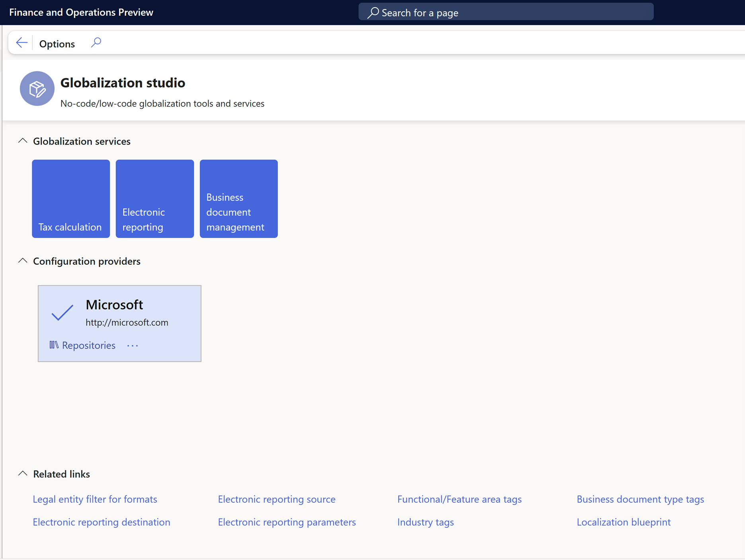Open the Electronic reporting tile
745x560 pixels.
155,199
